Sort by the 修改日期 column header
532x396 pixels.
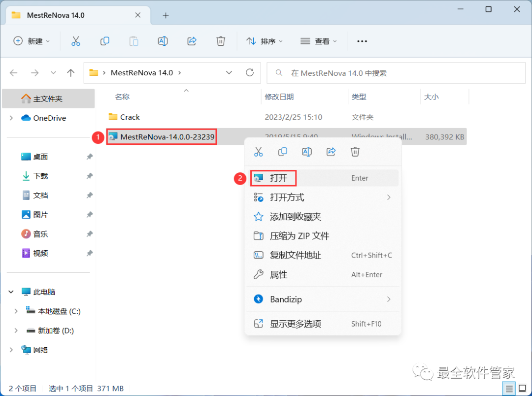click(279, 97)
